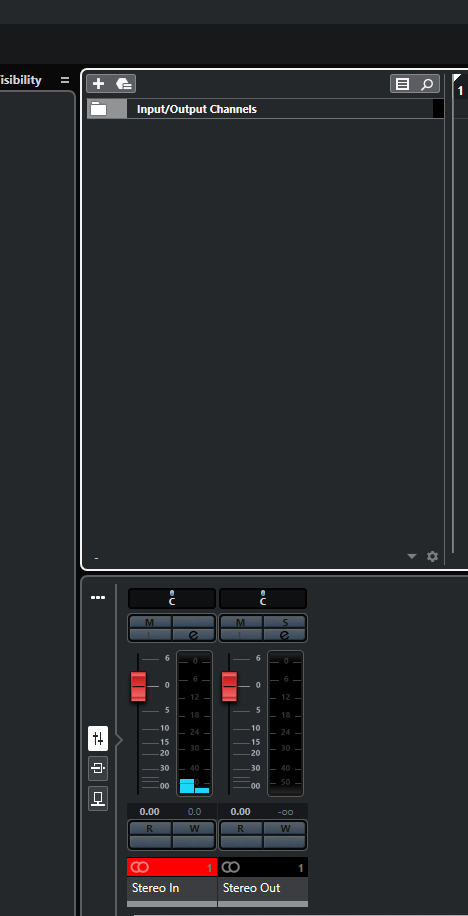Select the MixConsole fader section icon

pos(98,738)
